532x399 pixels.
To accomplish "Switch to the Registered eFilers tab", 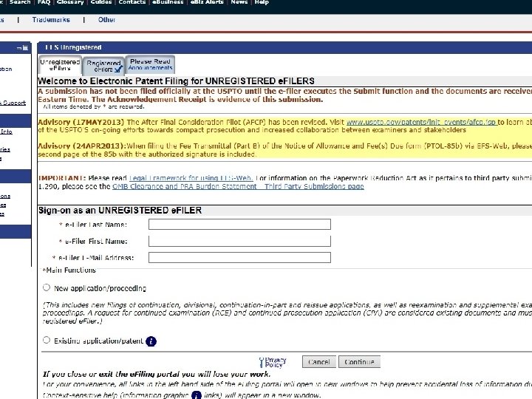I will coord(103,66).
